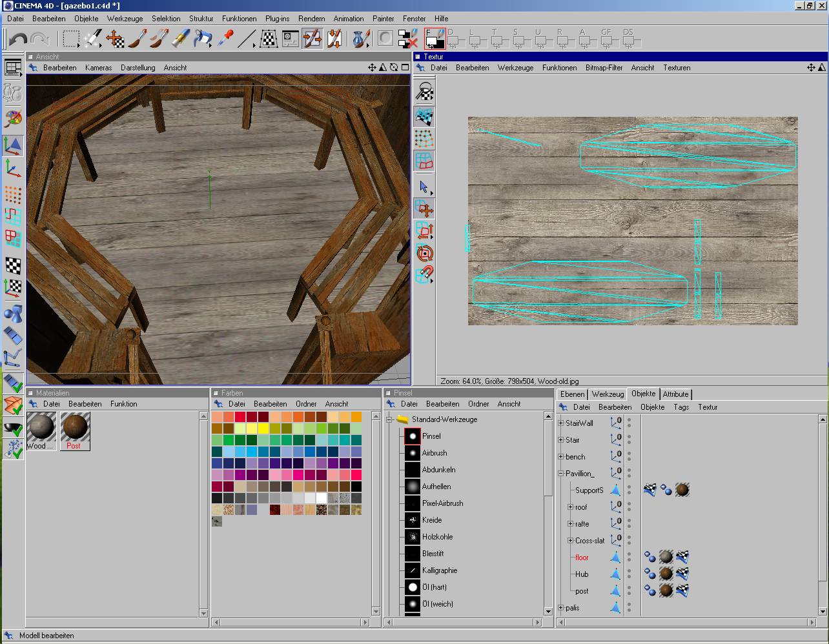Select the arrow pointer tool in texture view

click(424, 187)
